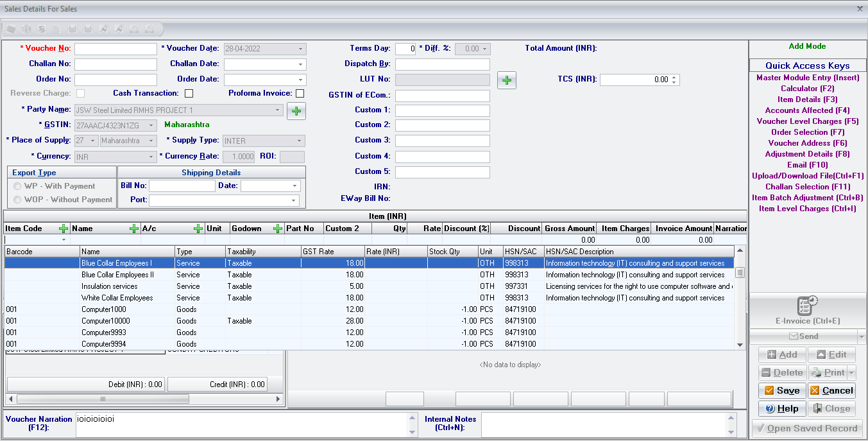Toggle the Cash Transaction checkbox
The width and height of the screenshot is (868, 441).
pos(189,94)
